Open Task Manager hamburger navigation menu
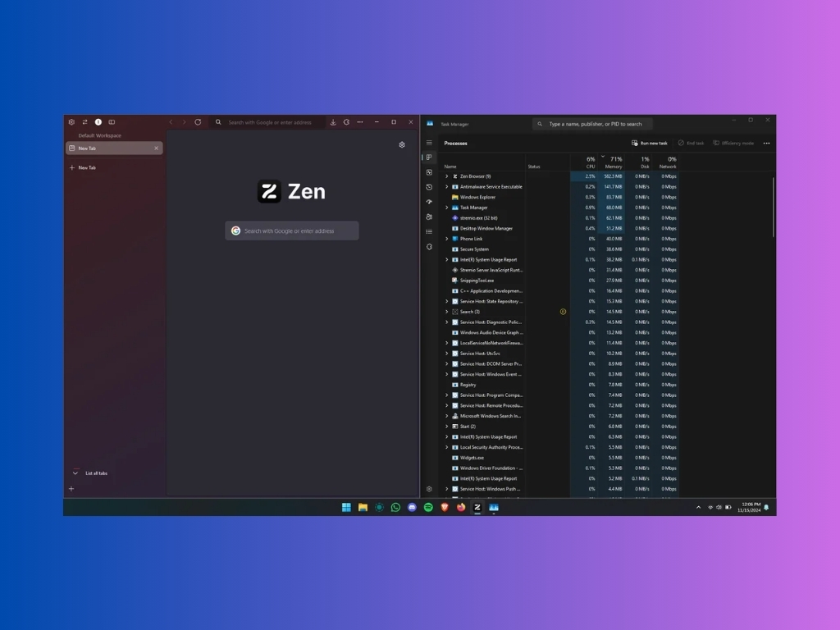 click(x=429, y=143)
